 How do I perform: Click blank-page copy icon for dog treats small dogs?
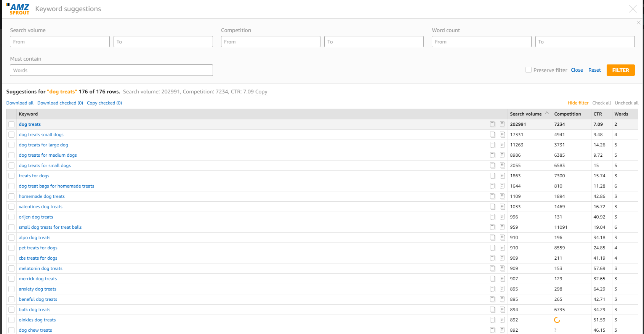click(492, 135)
